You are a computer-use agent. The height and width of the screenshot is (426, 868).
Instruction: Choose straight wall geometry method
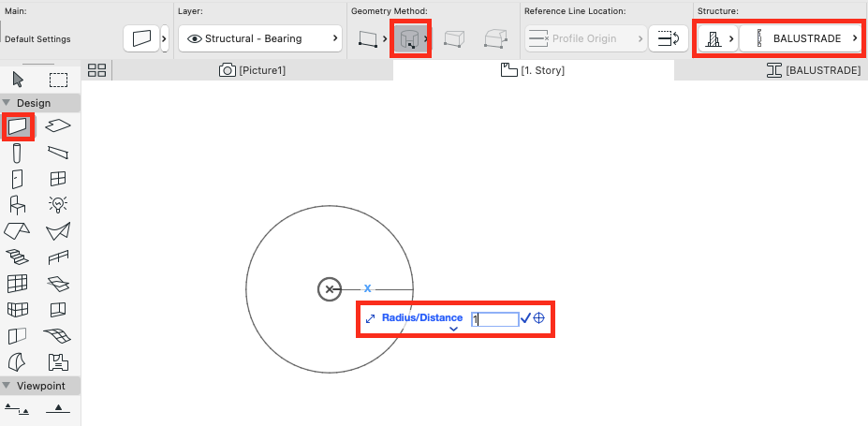[366, 38]
